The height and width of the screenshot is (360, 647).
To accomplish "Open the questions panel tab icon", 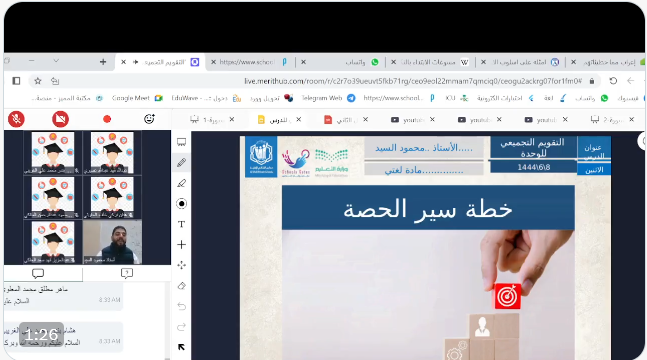I will tap(127, 273).
